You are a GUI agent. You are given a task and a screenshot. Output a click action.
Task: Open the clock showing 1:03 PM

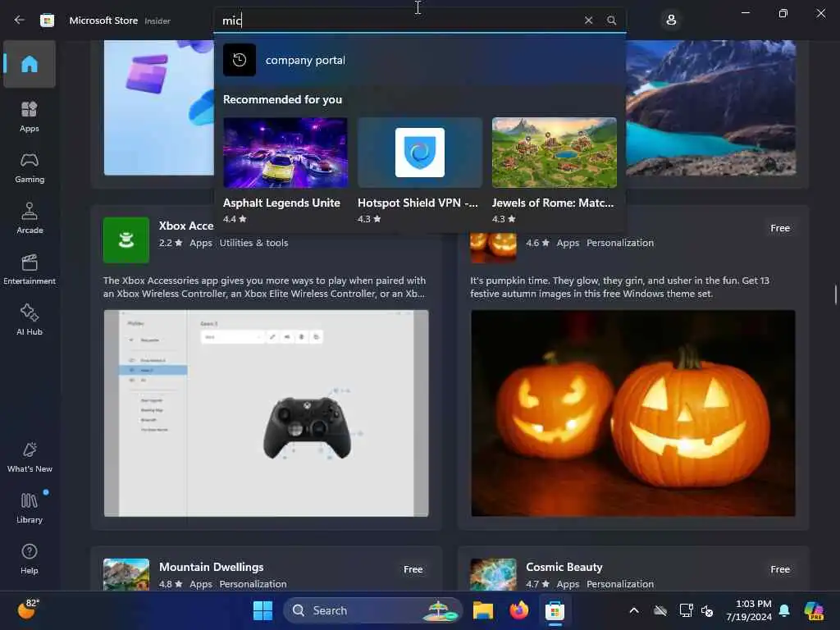click(x=749, y=610)
